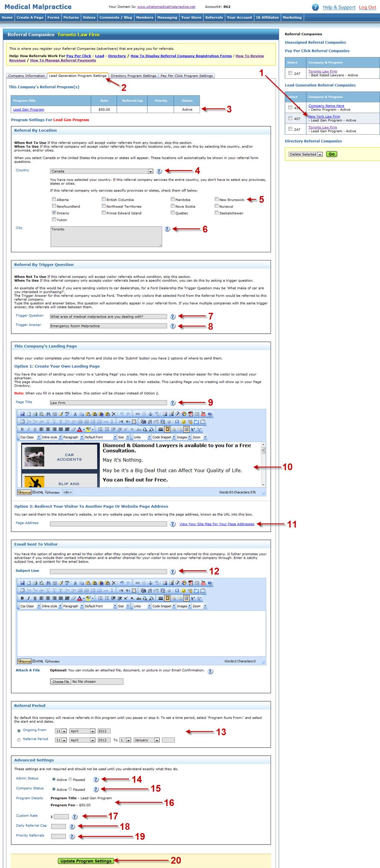Open the Admin Status help icon
Screen dimensions: 380x868
pos(96,779)
